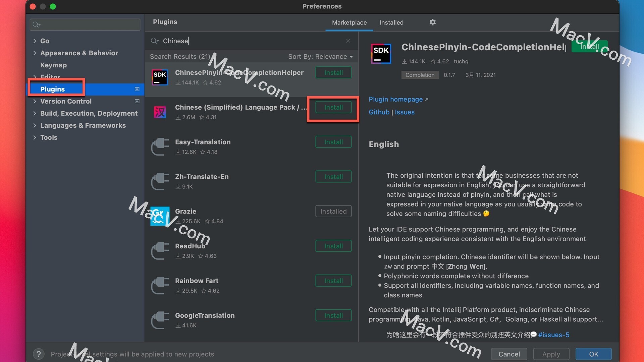Click the Completion tag in plugin details
Image resolution: width=644 pixels, height=362 pixels.
tap(420, 75)
